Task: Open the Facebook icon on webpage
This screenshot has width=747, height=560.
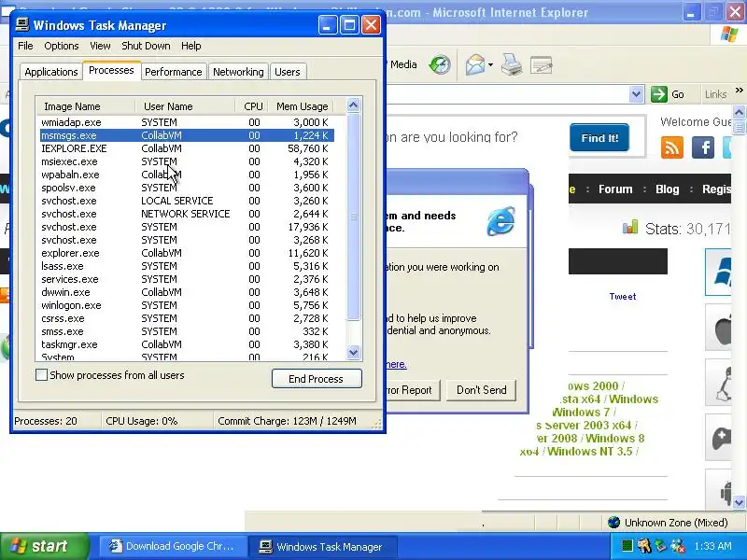Action: (x=703, y=147)
